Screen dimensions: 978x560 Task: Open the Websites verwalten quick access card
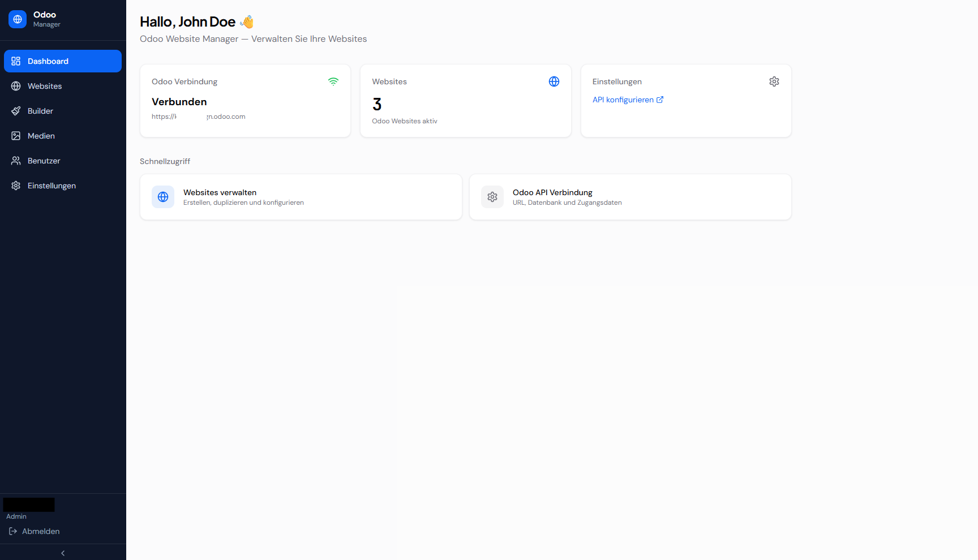tap(301, 197)
